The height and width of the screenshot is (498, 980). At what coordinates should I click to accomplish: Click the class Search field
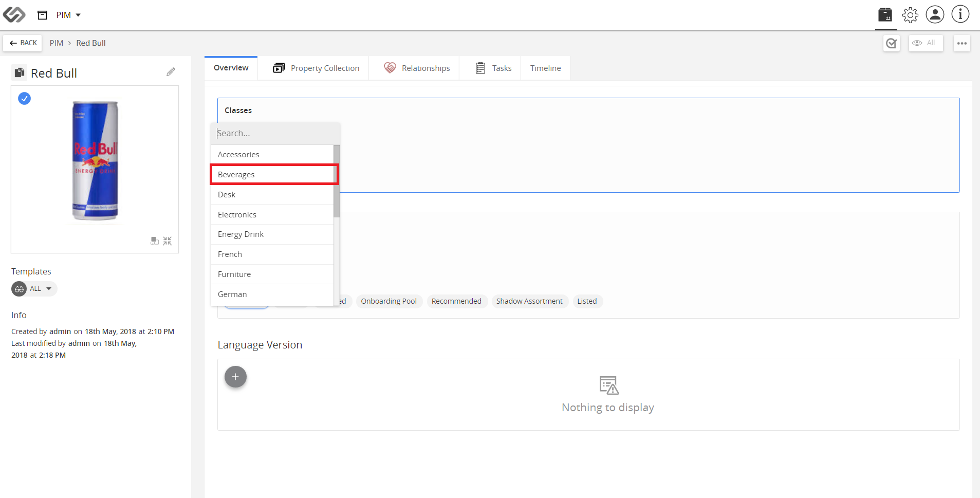[275, 134]
